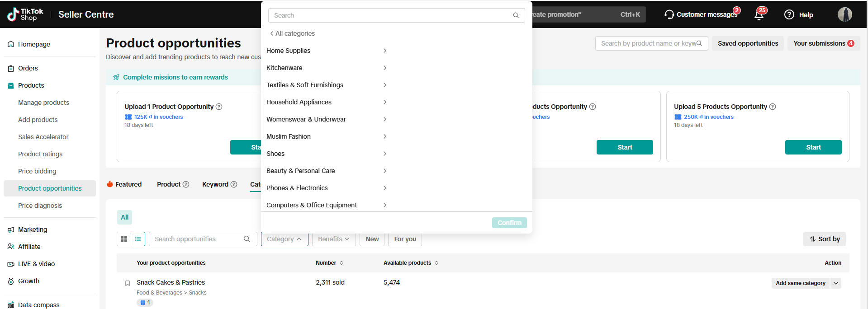The height and width of the screenshot is (309, 868).
Task: Click Add same category button
Action: 800,283
